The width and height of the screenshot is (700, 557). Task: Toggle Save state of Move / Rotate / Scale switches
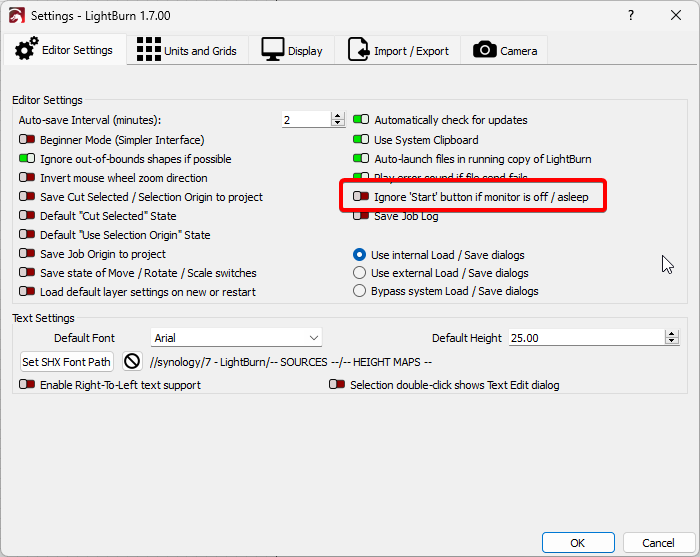click(x=27, y=272)
